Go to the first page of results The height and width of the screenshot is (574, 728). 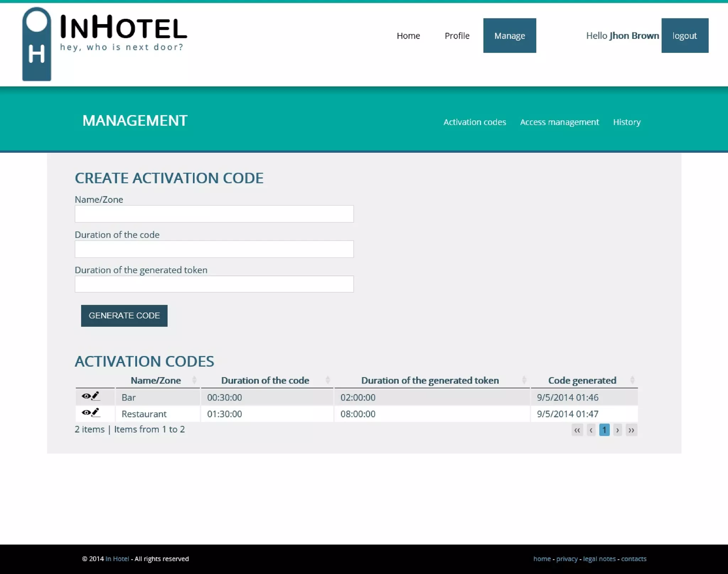[577, 430]
